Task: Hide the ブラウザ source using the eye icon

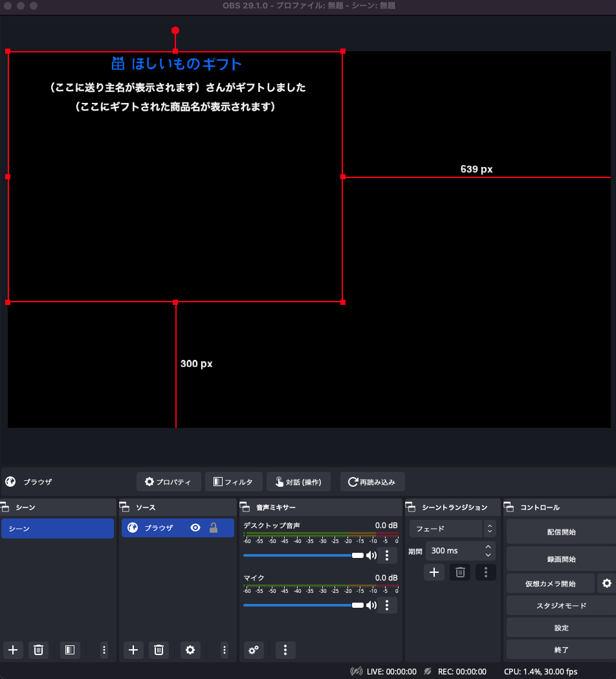Action: tap(195, 528)
